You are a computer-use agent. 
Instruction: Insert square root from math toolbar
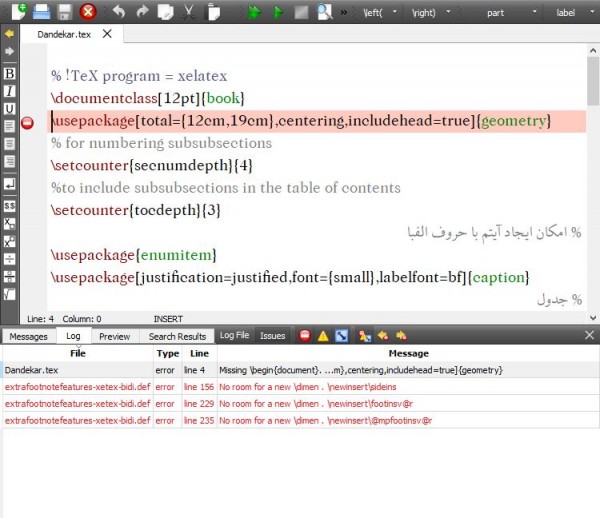click(x=10, y=294)
